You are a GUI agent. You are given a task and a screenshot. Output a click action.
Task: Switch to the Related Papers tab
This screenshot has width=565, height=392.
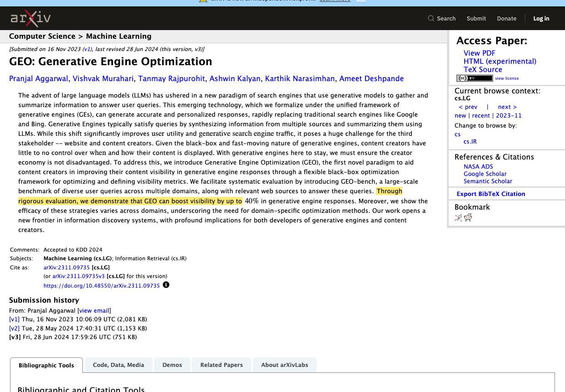(221, 365)
